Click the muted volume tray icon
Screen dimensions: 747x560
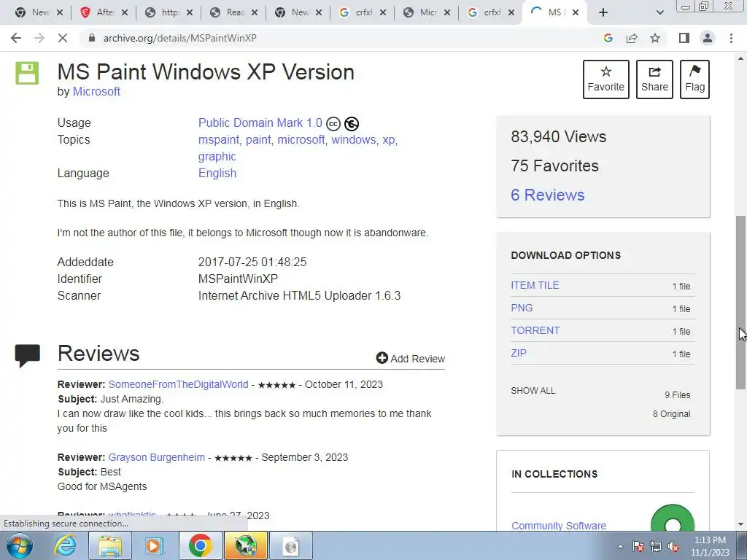tap(673, 546)
